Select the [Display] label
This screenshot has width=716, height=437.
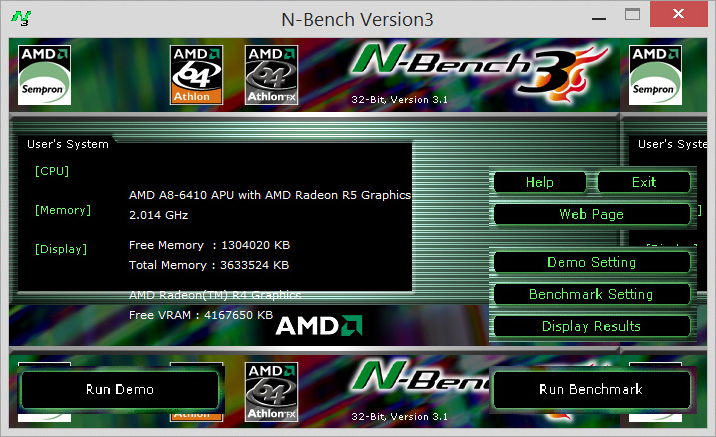coord(61,249)
